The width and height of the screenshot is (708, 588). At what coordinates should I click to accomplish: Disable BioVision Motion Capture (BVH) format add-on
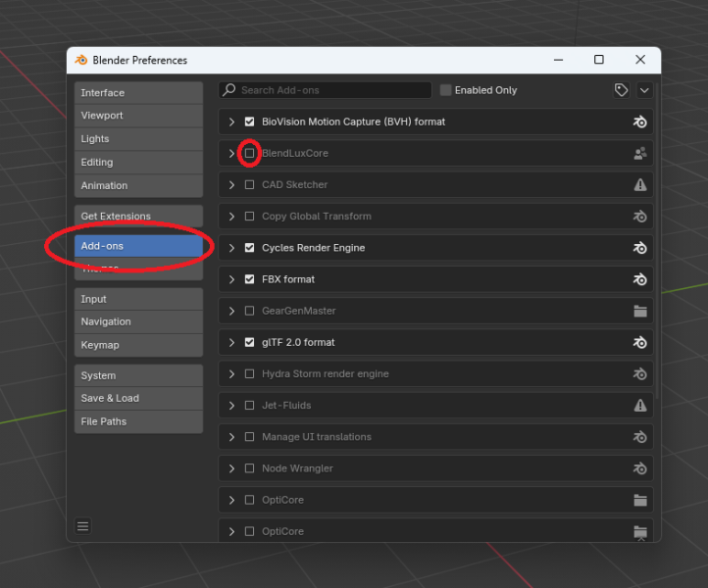pyautogui.click(x=249, y=122)
